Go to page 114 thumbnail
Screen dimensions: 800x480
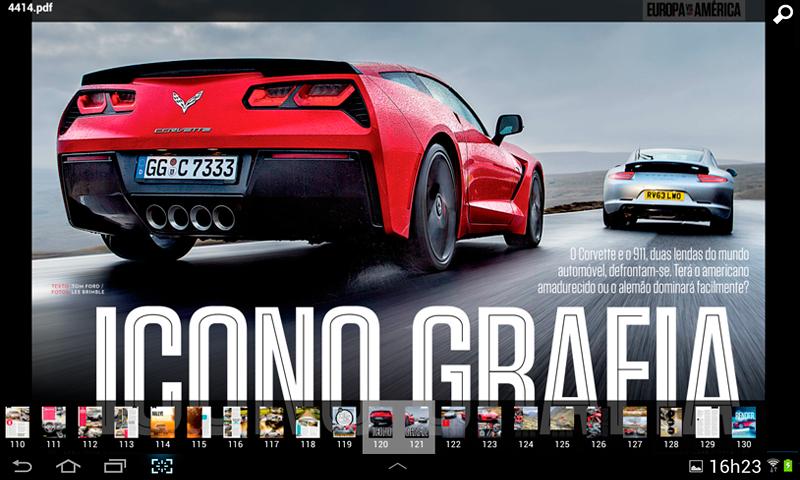coord(163,422)
